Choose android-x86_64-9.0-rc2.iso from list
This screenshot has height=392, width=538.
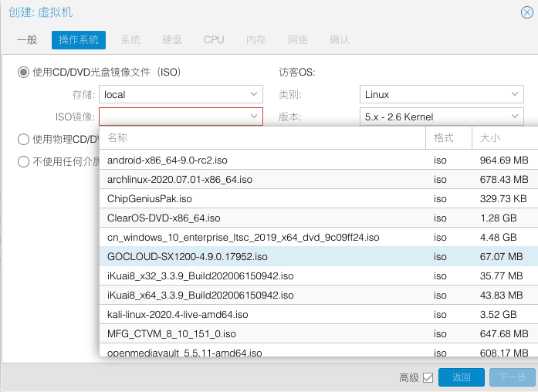tap(167, 161)
